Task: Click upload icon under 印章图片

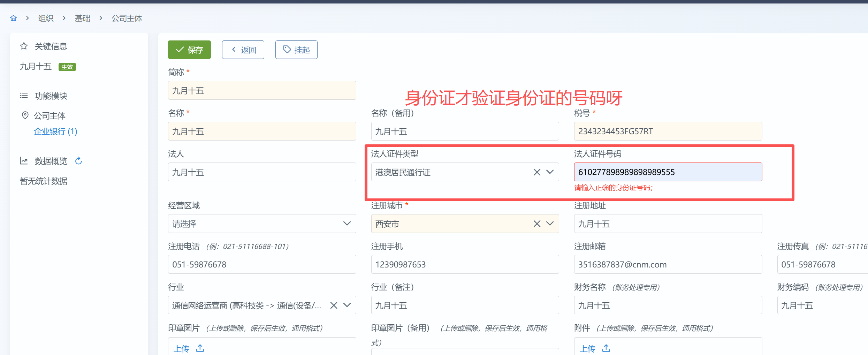Action: click(200, 348)
